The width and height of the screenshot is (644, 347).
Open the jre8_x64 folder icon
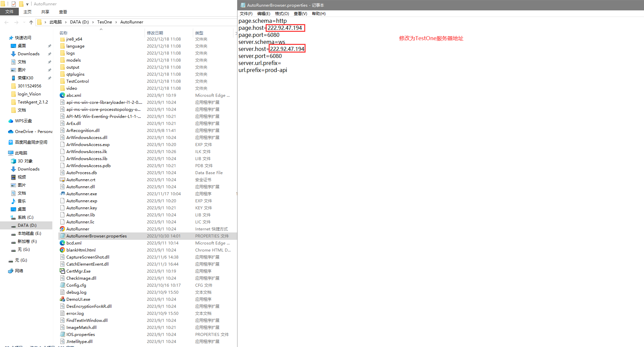click(62, 39)
